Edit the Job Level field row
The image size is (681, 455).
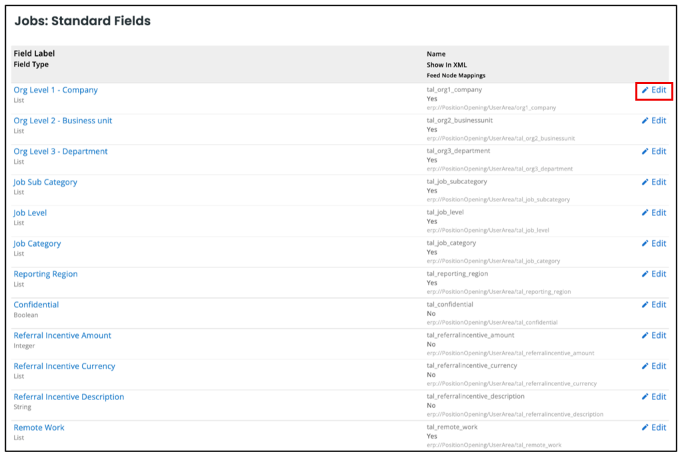pyautogui.click(x=654, y=213)
